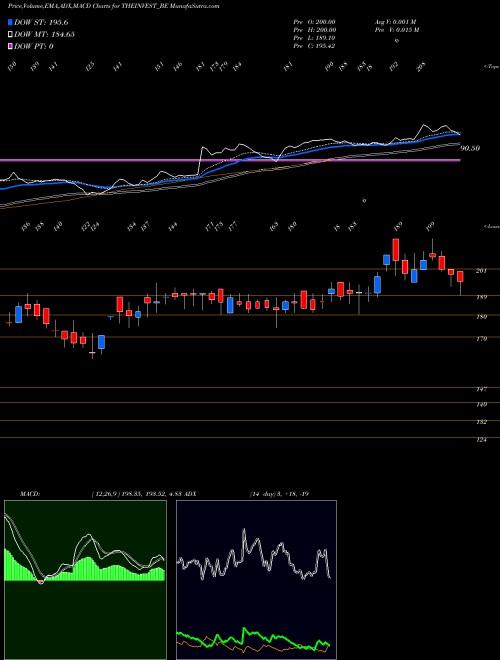The width and height of the screenshot is (500, 660).
Task: Click the '170' price axis label
Action: click(x=481, y=338)
